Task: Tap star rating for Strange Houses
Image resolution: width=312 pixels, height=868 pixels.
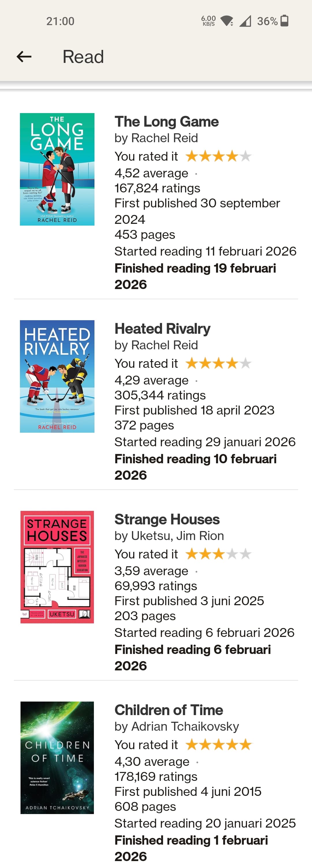Action: (218, 554)
